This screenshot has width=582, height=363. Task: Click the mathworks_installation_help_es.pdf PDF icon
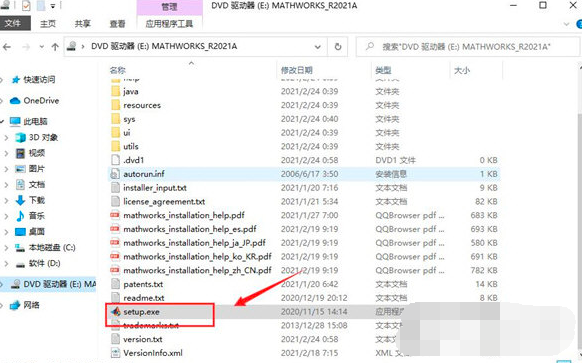[115, 229]
